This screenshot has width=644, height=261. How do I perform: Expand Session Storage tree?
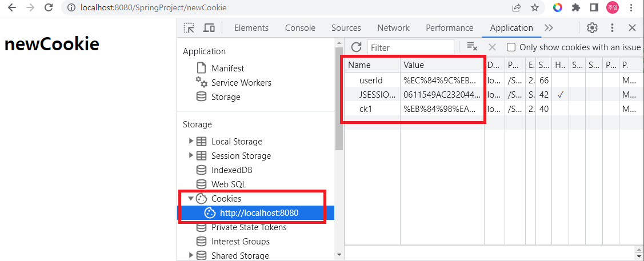(x=191, y=155)
